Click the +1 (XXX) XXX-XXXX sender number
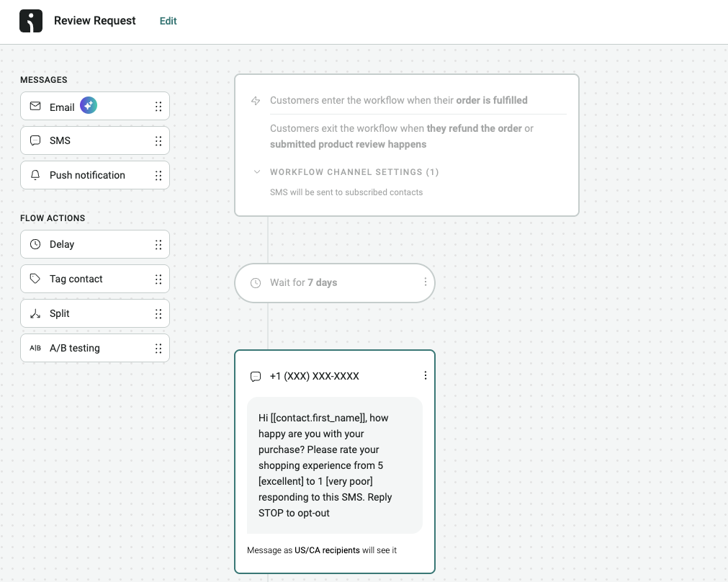The image size is (728, 582). coord(315,376)
